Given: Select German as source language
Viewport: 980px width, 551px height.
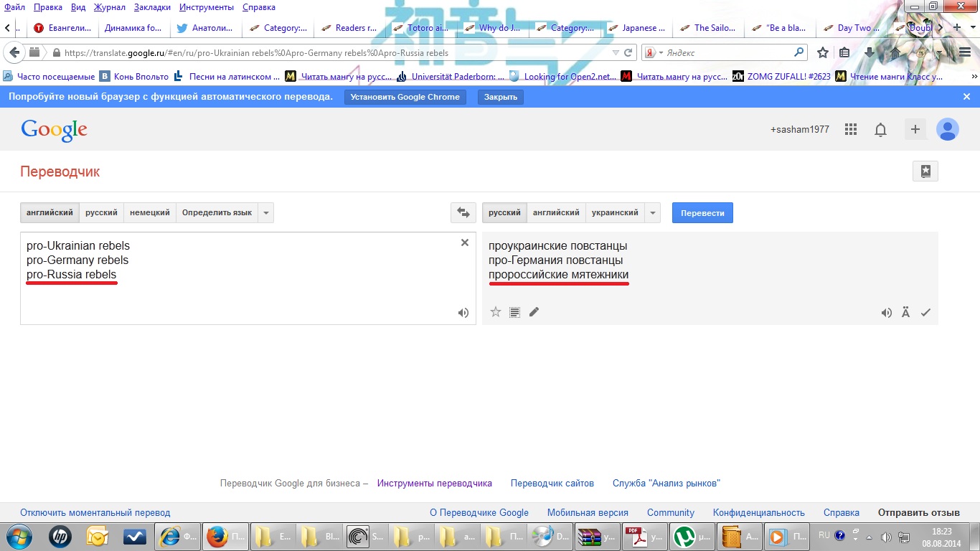Looking at the screenshot, I should (x=149, y=213).
